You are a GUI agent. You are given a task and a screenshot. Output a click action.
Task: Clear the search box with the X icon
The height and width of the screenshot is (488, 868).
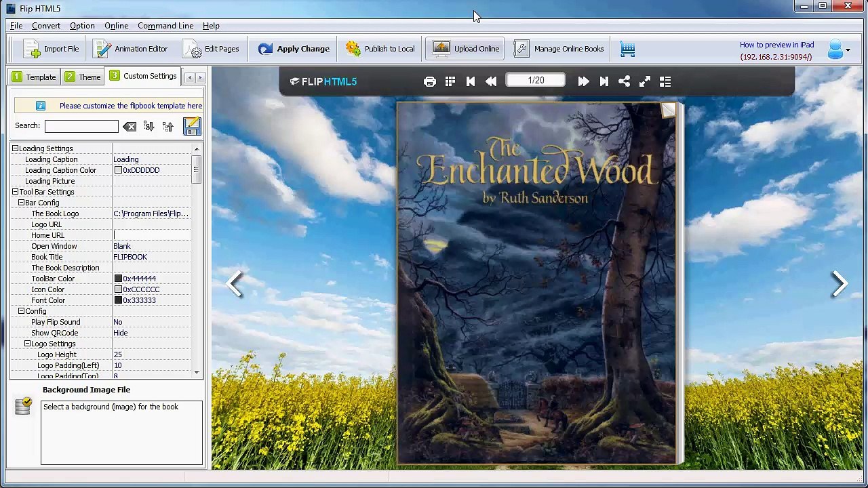(130, 127)
